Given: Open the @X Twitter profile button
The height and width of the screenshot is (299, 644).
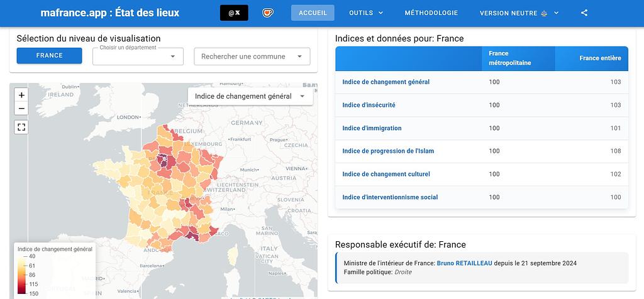Looking at the screenshot, I should click(234, 13).
